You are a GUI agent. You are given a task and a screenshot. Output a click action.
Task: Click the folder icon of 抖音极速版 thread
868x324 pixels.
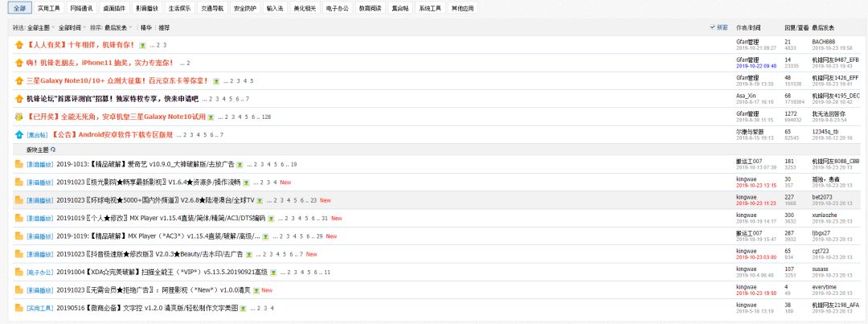point(18,254)
